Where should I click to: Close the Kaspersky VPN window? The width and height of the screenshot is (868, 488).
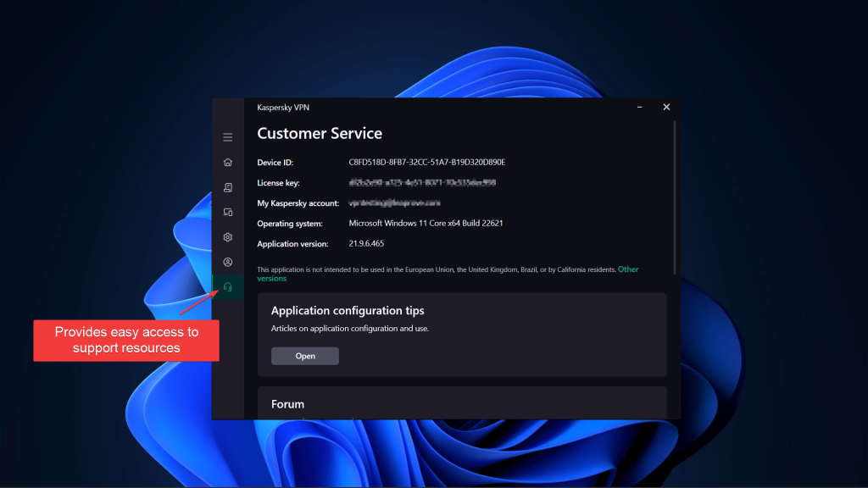tap(666, 108)
